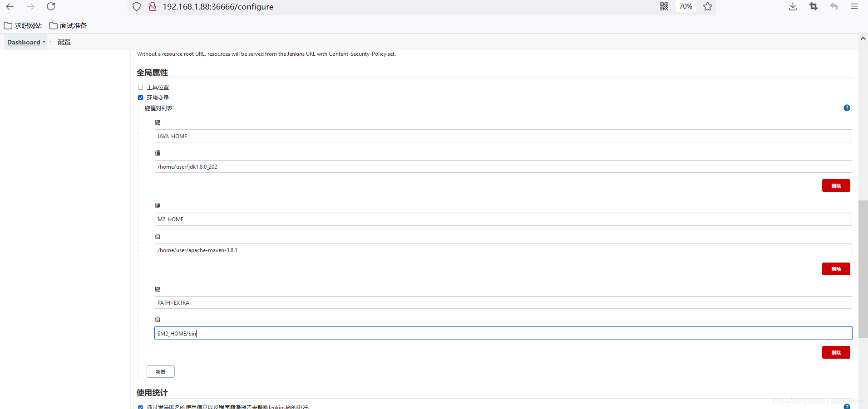The width and height of the screenshot is (868, 409).
Task: Open the 配置 breadcrumb item
Action: (x=64, y=42)
